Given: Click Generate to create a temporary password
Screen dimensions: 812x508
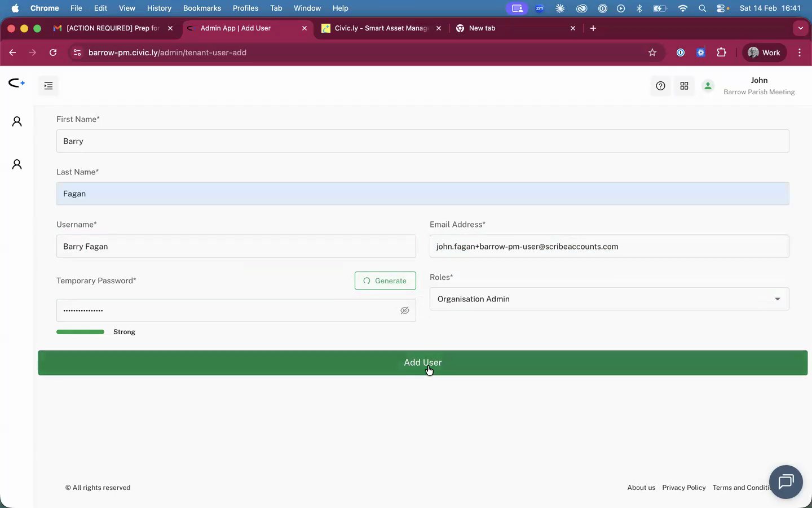Looking at the screenshot, I should tap(385, 281).
